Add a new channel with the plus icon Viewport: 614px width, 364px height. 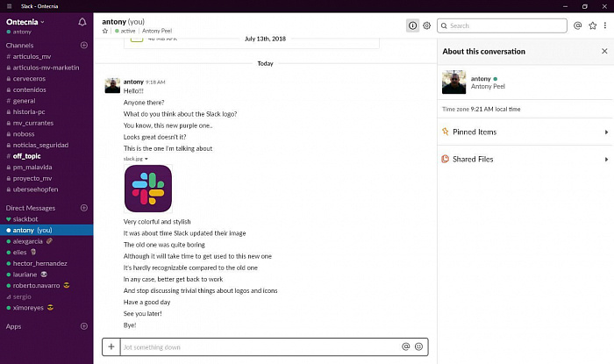84,45
